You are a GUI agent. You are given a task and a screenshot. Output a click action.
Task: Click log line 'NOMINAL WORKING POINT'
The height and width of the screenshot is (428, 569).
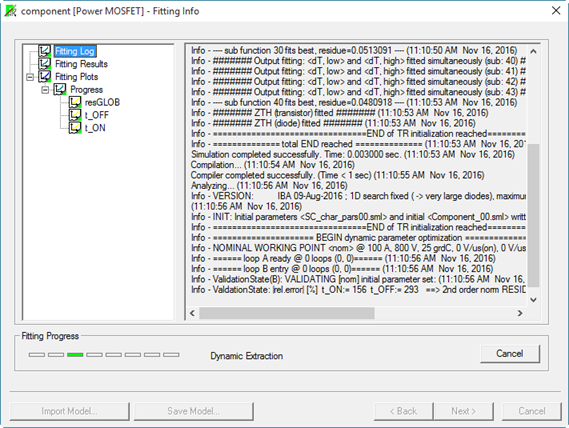point(358,248)
